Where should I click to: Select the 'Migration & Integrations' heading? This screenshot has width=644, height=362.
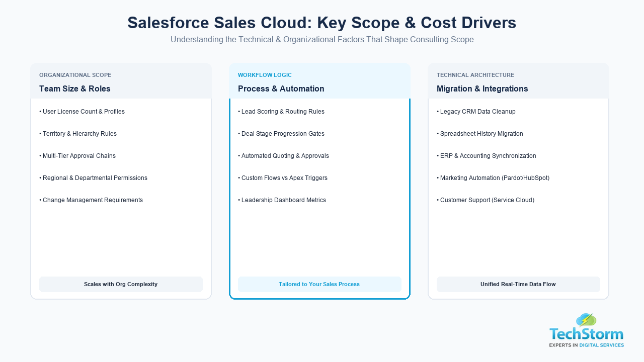click(x=482, y=88)
